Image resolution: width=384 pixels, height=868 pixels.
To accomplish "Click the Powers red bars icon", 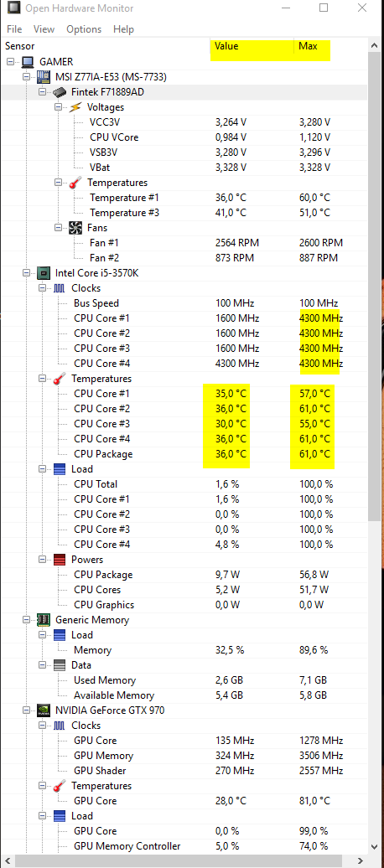I will click(60, 560).
